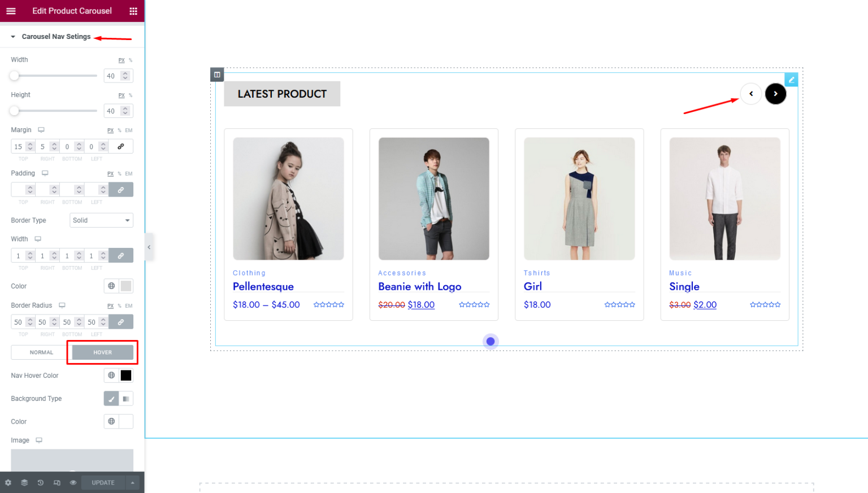The width and height of the screenshot is (868, 493).
Task: Toggle linked values for Margin fields
Action: (x=121, y=146)
